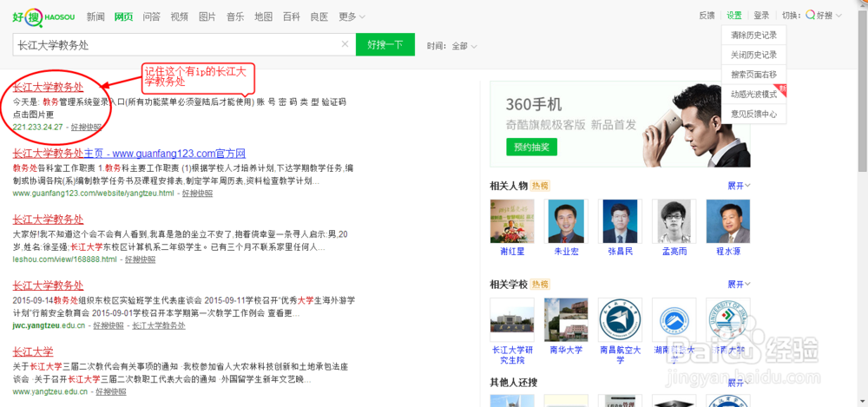The height and width of the screenshot is (407, 868).
Task: Click the 长江大学研究生院 school image
Action: pos(512,319)
